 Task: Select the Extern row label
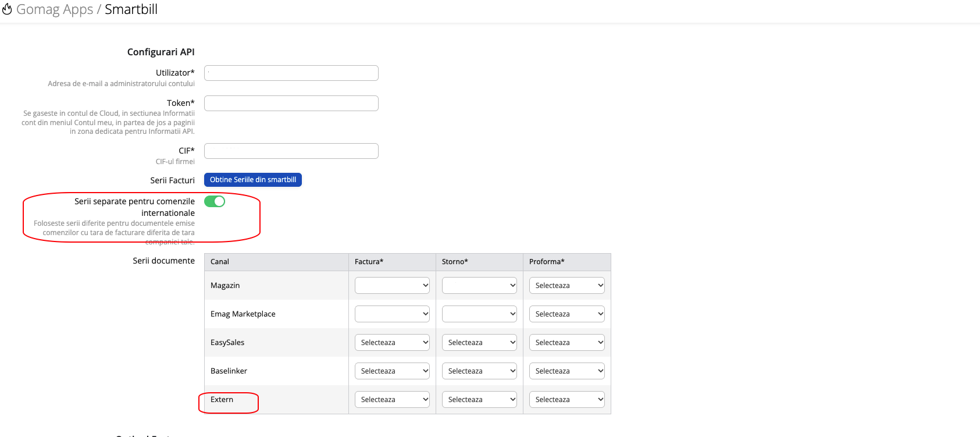(222, 400)
